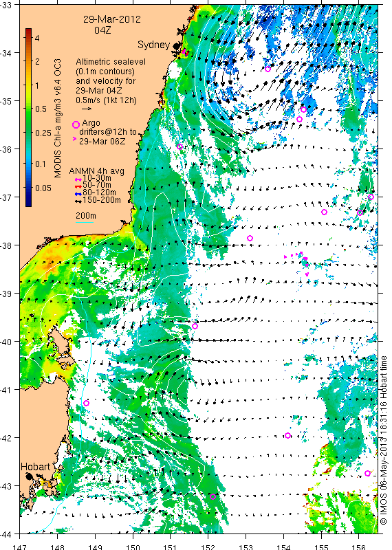Click the '152' longitude axis label
The width and height of the screenshot is (392, 550).
coord(208,547)
